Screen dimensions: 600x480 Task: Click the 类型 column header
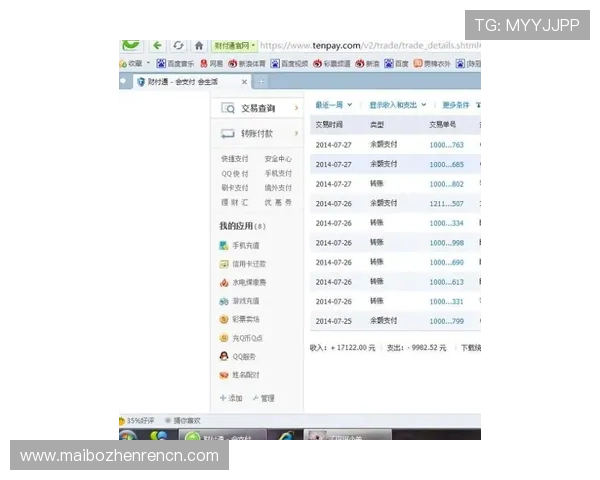[x=377, y=125]
